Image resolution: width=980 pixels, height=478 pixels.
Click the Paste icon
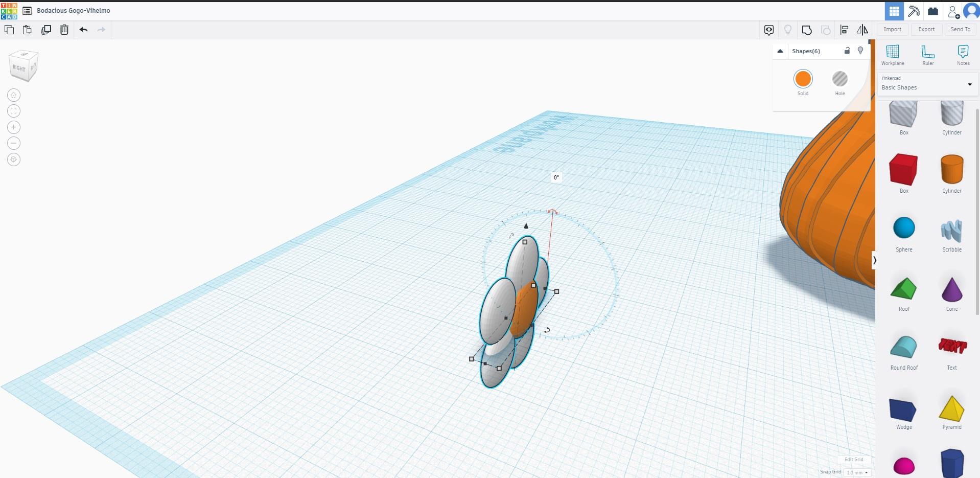[x=27, y=30]
